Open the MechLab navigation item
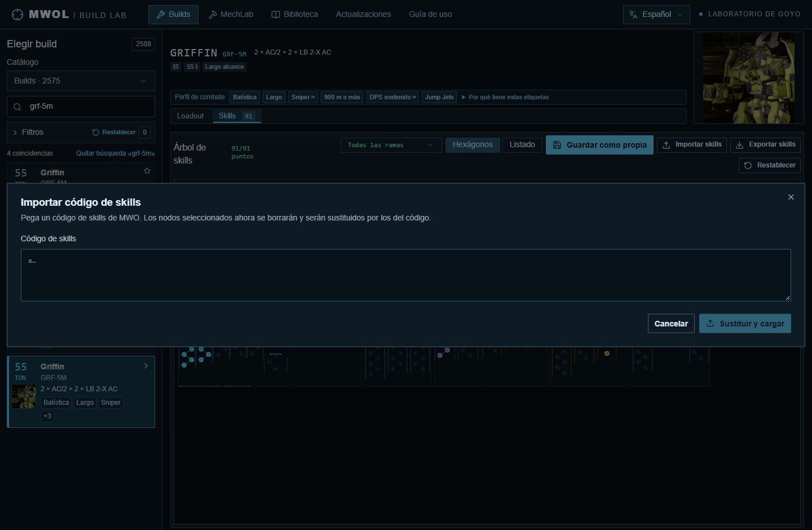 (231, 15)
